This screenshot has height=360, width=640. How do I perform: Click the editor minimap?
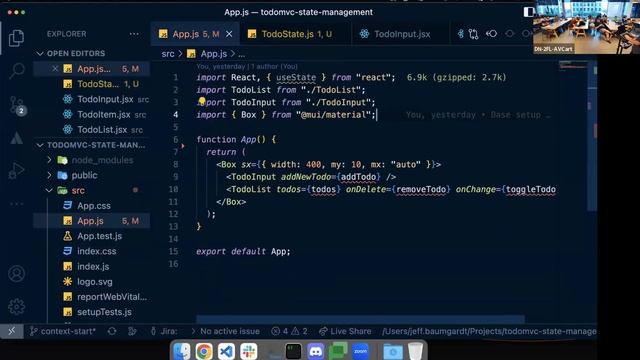click(573, 65)
